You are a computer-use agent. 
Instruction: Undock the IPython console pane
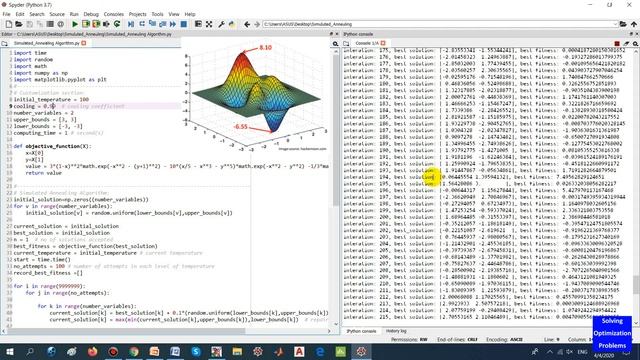(632, 34)
